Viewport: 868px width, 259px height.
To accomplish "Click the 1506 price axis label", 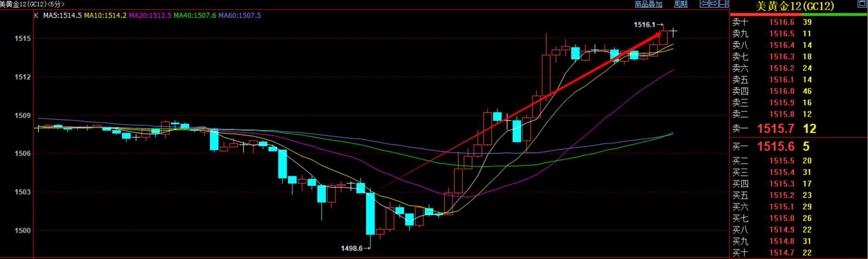I will click(x=23, y=154).
